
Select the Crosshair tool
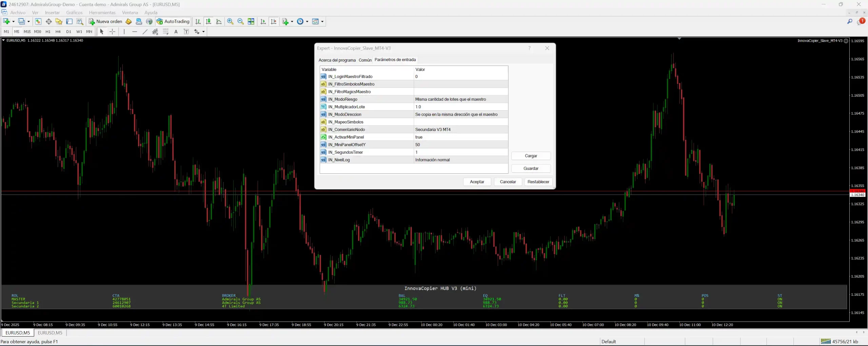[112, 32]
